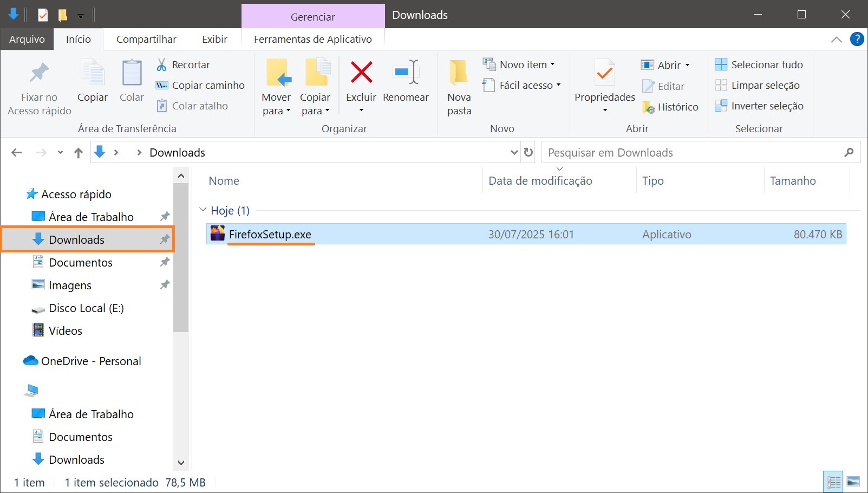
Task: Expand the address bar history dropdown
Action: (514, 152)
